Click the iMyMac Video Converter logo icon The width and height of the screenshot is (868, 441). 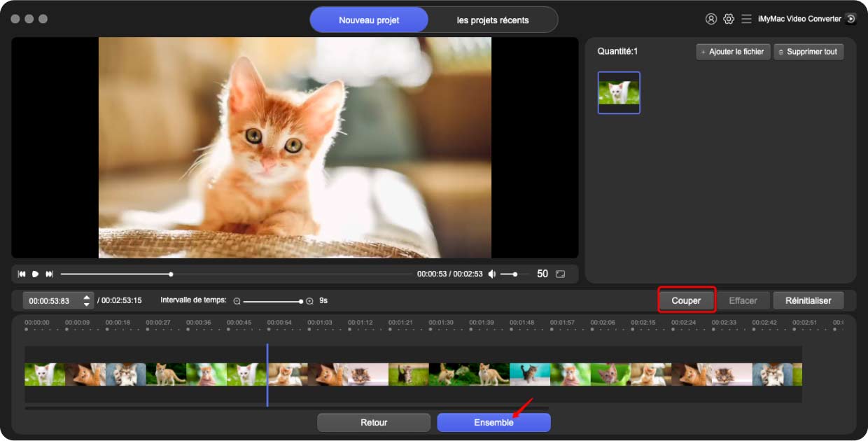(851, 19)
